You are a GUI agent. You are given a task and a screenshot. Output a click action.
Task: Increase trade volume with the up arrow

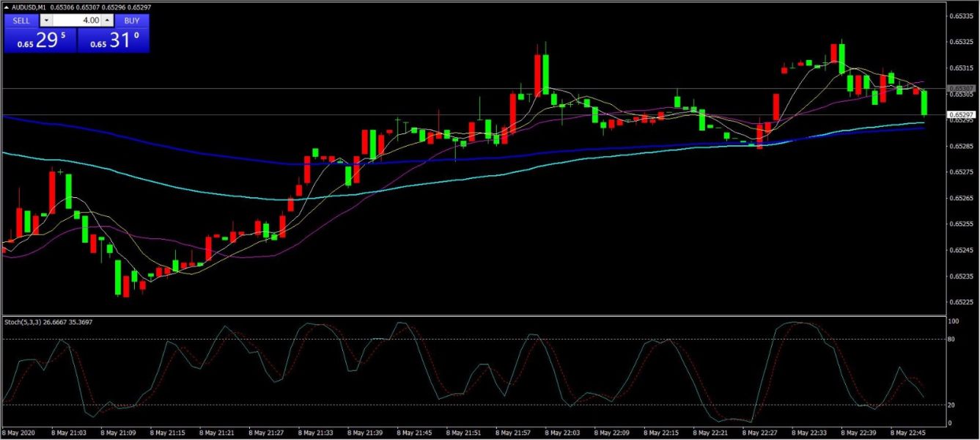(107, 21)
